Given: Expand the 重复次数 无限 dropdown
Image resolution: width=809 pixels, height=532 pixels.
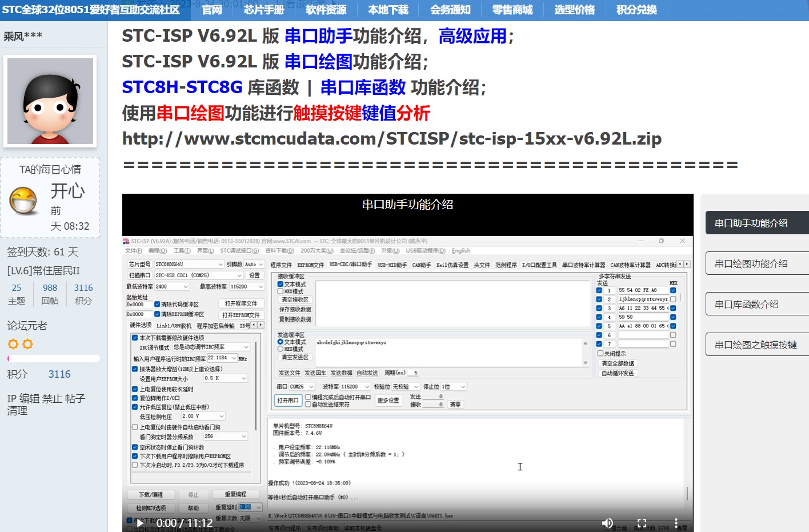Looking at the screenshot, I should coord(258,518).
